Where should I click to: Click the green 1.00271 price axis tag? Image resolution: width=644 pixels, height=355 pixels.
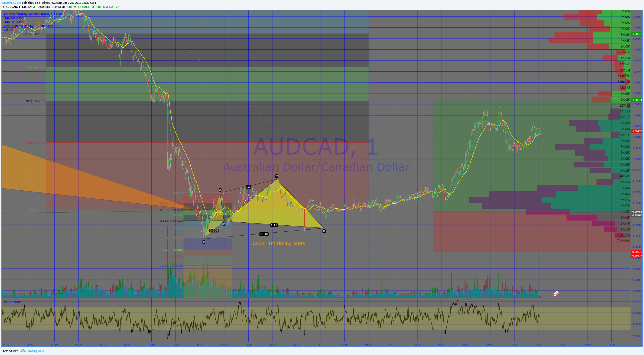pos(637,100)
